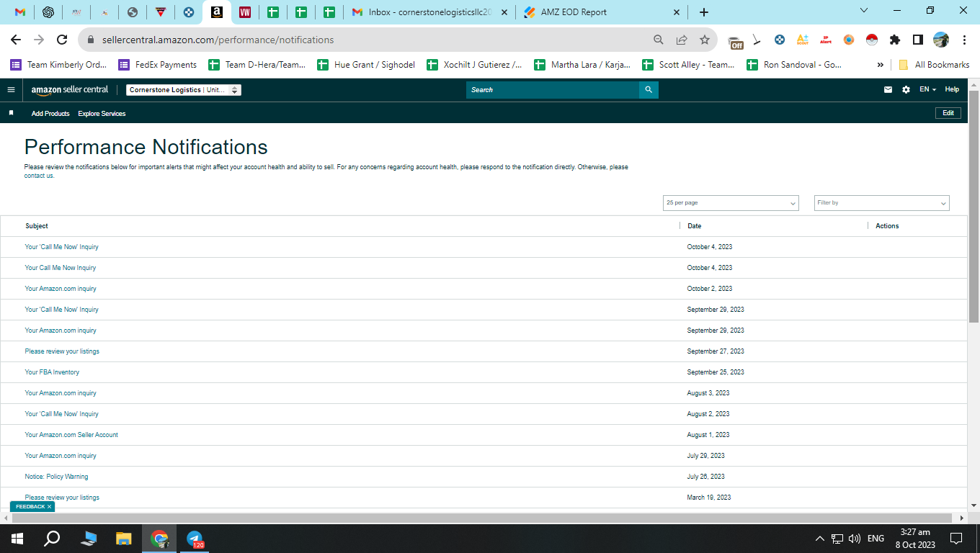980x553 pixels.
Task: Open the Telegram taskbar icon
Action: click(195, 539)
